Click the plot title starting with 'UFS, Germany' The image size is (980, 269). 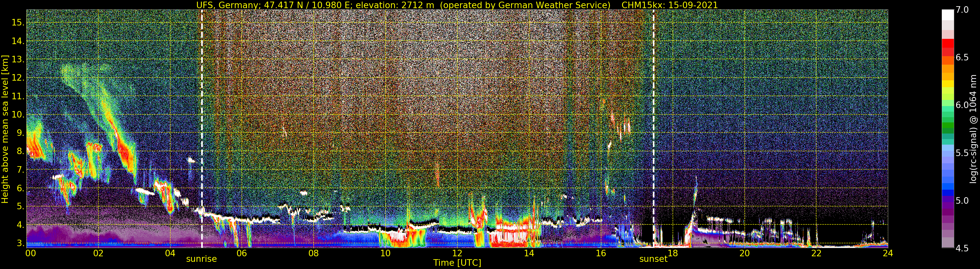click(x=457, y=5)
